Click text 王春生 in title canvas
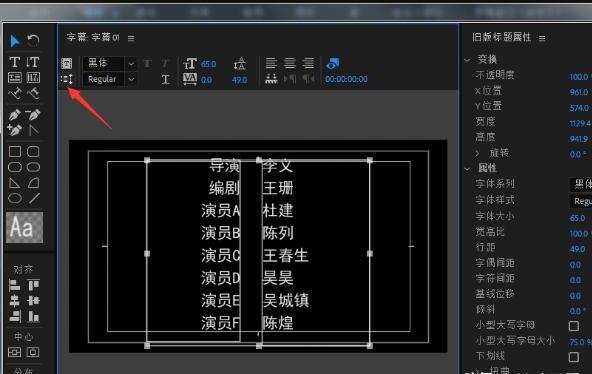Viewport: 592px width, 374px height. tap(286, 255)
